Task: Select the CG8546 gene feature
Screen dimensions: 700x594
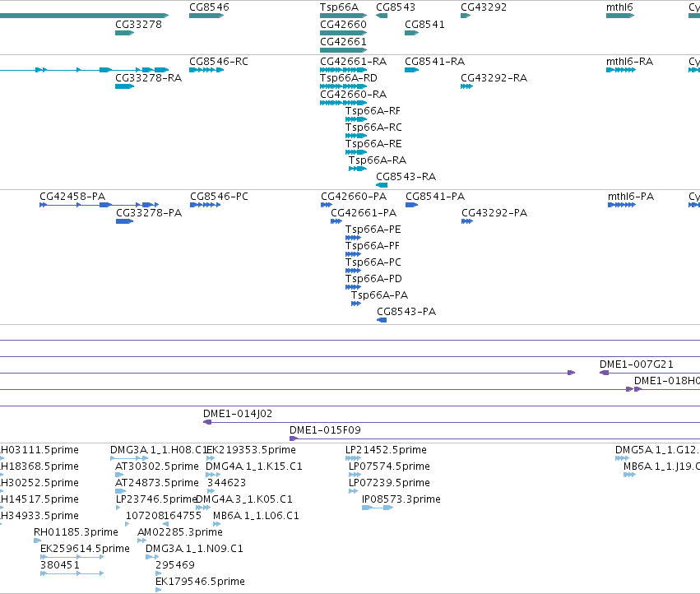Action: pyautogui.click(x=206, y=16)
